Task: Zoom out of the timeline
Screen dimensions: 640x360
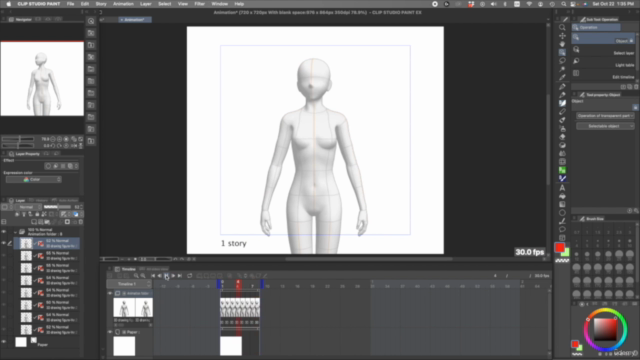Action: [x=136, y=276]
